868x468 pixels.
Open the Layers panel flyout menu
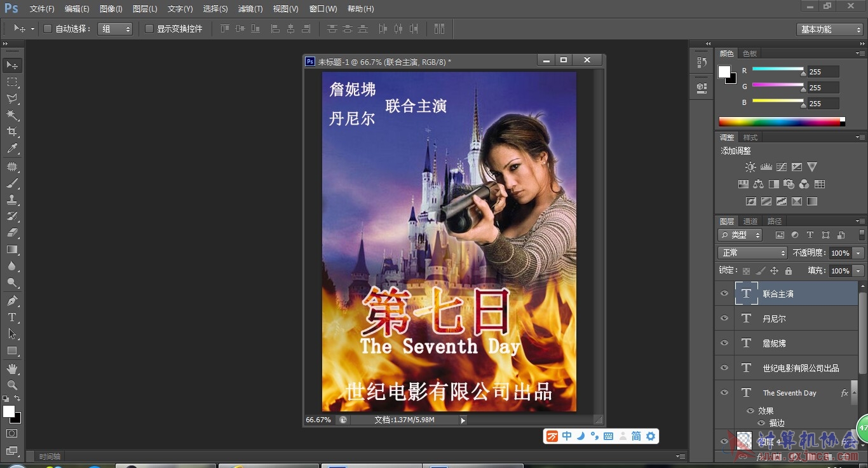coord(860,221)
